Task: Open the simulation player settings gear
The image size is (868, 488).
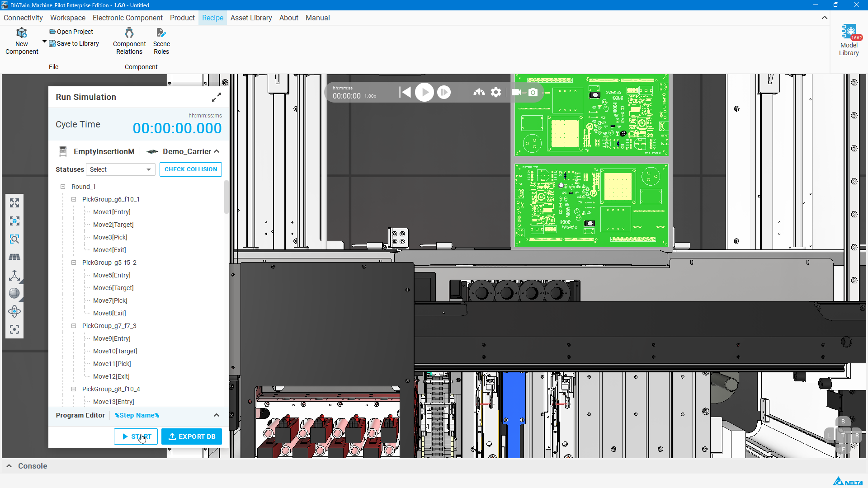Action: pyautogui.click(x=496, y=92)
